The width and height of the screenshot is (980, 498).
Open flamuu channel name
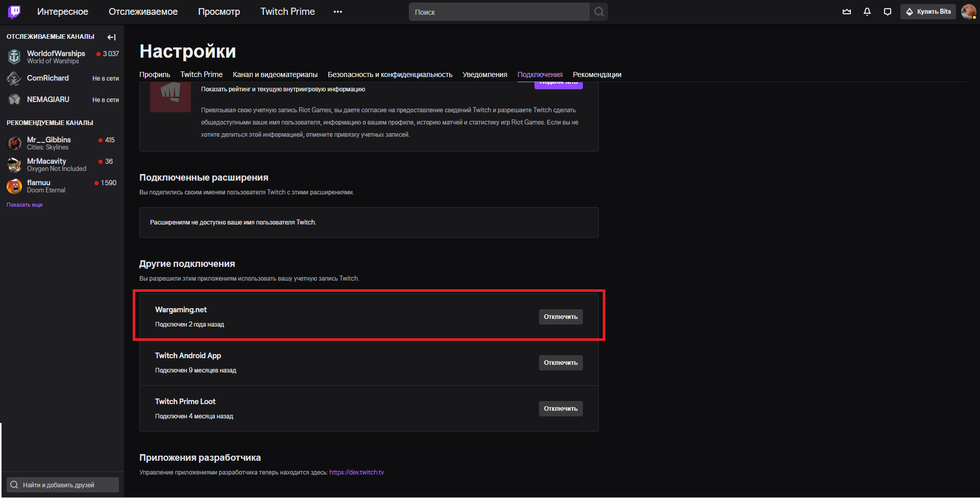(39, 183)
